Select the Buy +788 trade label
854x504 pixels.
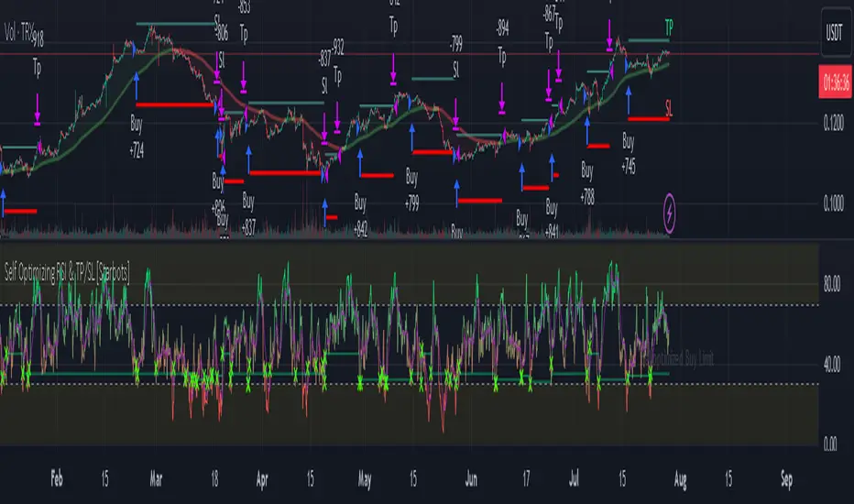click(x=587, y=183)
